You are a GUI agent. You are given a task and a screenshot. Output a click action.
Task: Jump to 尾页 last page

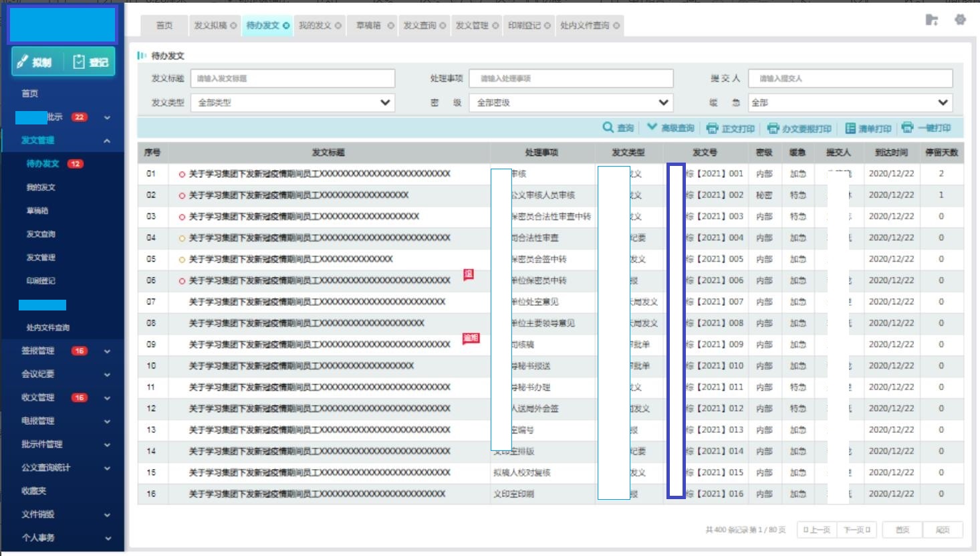tap(943, 530)
